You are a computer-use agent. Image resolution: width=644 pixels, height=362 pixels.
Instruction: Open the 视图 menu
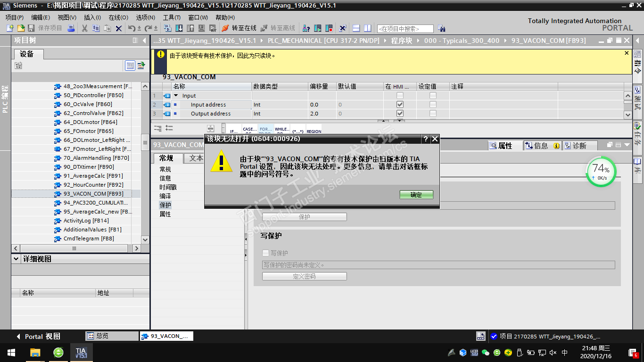(67, 17)
